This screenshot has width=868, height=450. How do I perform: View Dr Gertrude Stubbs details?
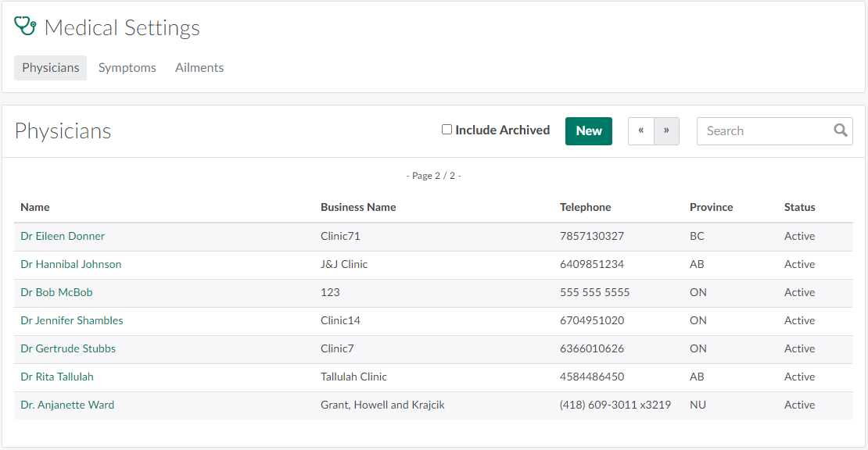[68, 348]
